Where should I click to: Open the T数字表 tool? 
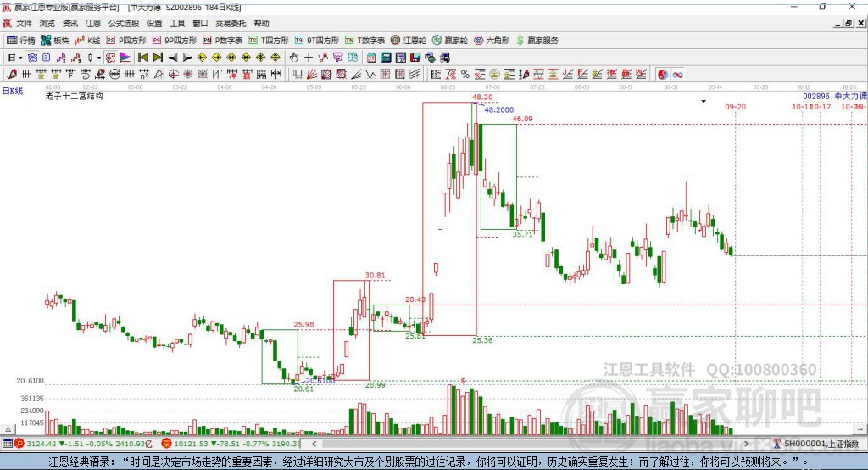tap(364, 41)
